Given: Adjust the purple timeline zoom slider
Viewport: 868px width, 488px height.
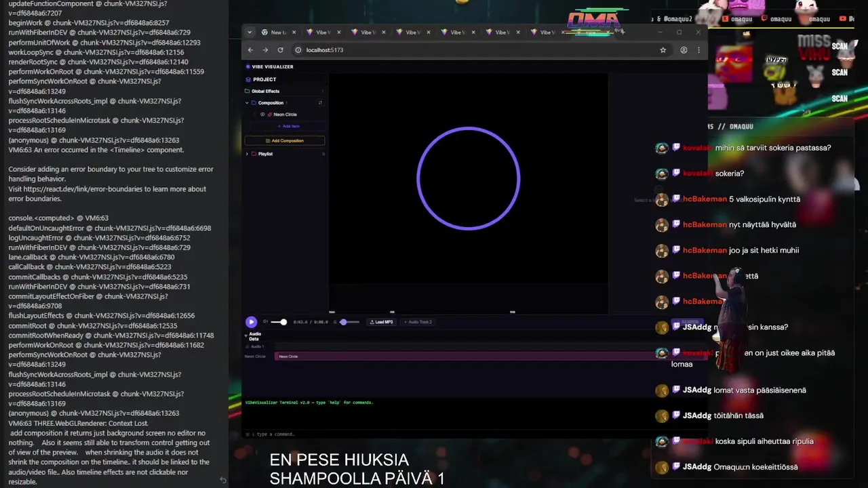Looking at the screenshot, I should tap(349, 322).
